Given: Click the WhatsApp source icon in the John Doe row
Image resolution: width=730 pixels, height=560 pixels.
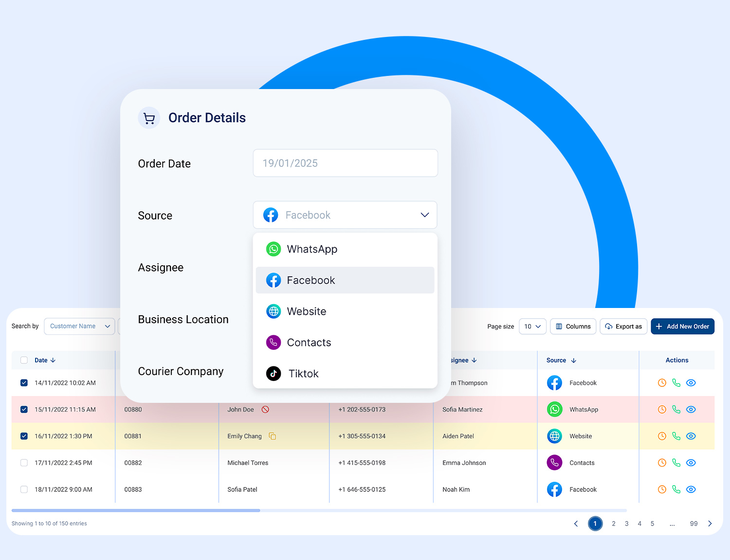Looking at the screenshot, I should 554,410.
